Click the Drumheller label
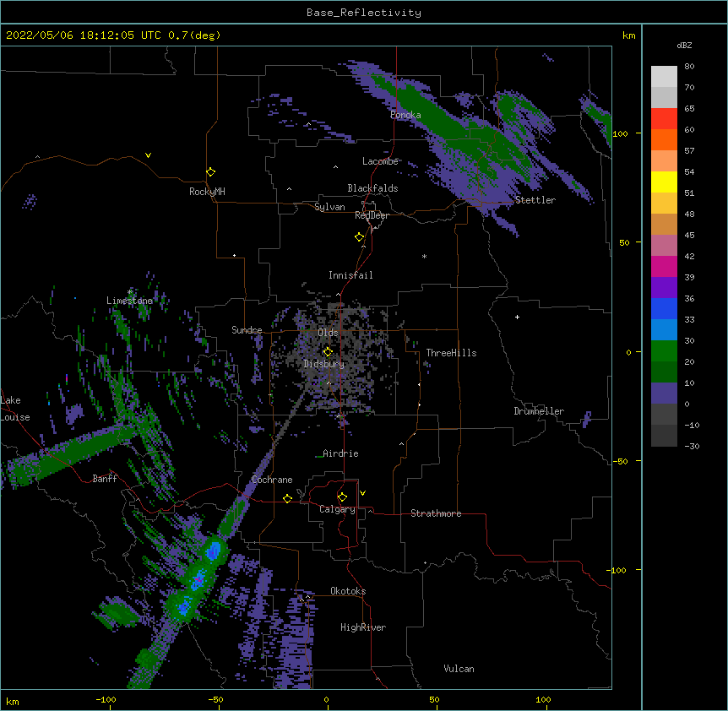This screenshot has width=728, height=711. pyautogui.click(x=539, y=411)
